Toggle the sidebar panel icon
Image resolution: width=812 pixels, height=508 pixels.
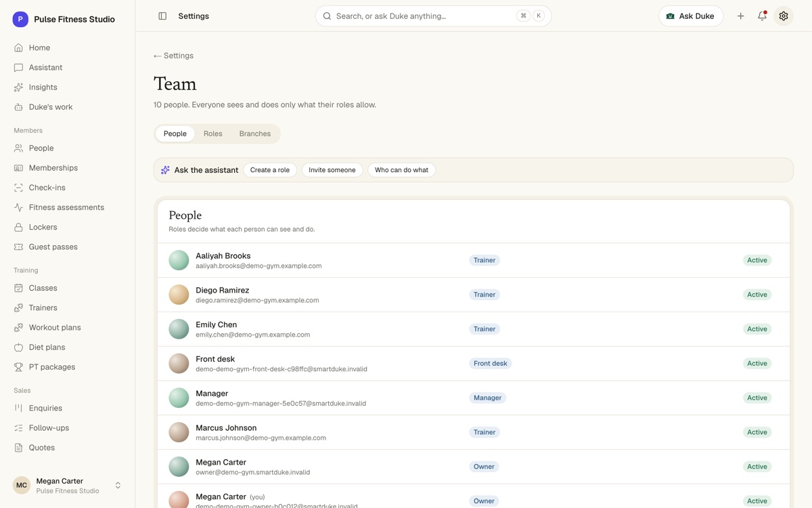[x=162, y=16]
